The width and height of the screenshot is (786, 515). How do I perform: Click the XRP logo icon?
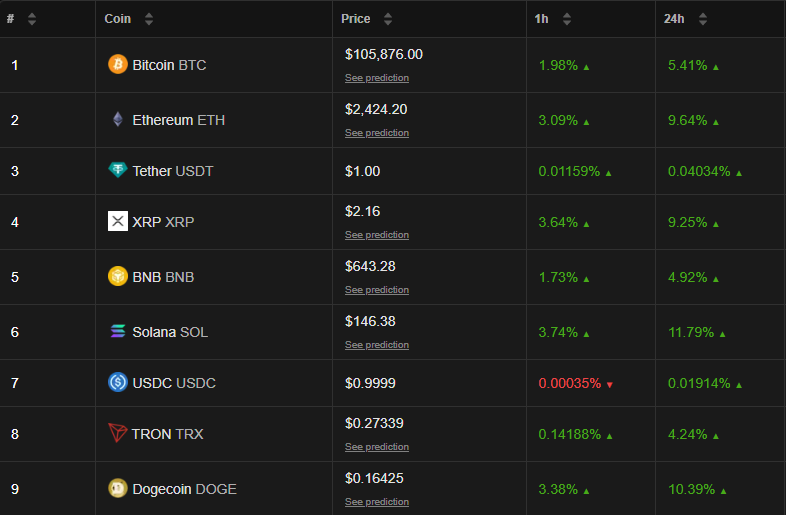point(118,221)
